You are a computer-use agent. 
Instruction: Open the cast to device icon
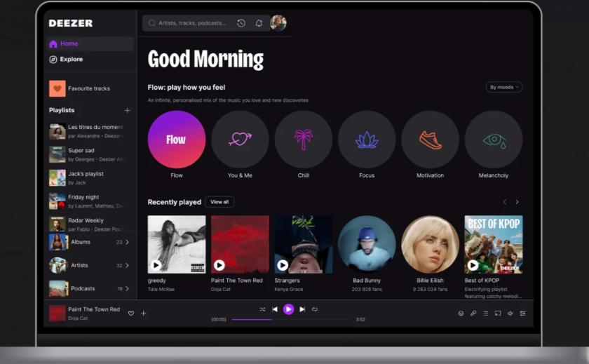pos(498,314)
